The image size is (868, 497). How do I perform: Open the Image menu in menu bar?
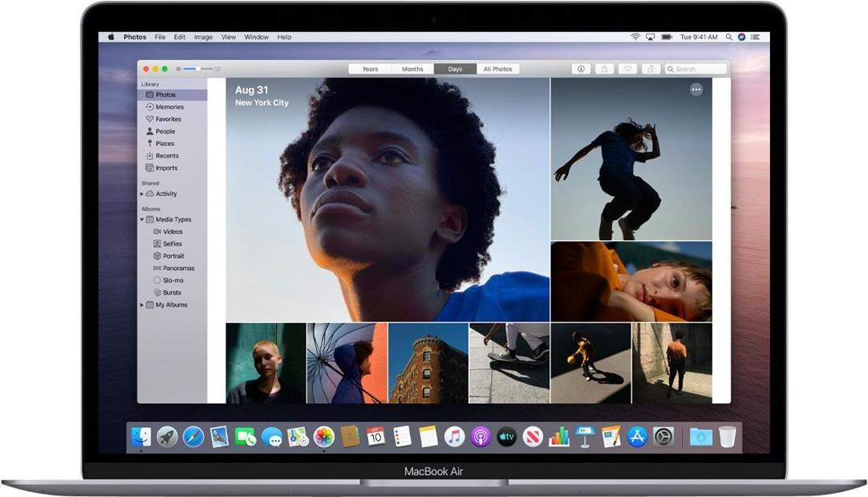(203, 37)
